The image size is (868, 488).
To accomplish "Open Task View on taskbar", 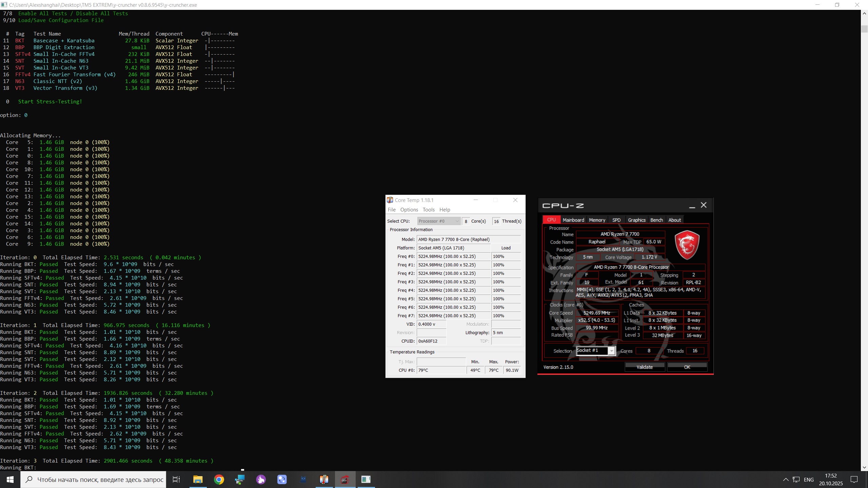I will [176, 480].
